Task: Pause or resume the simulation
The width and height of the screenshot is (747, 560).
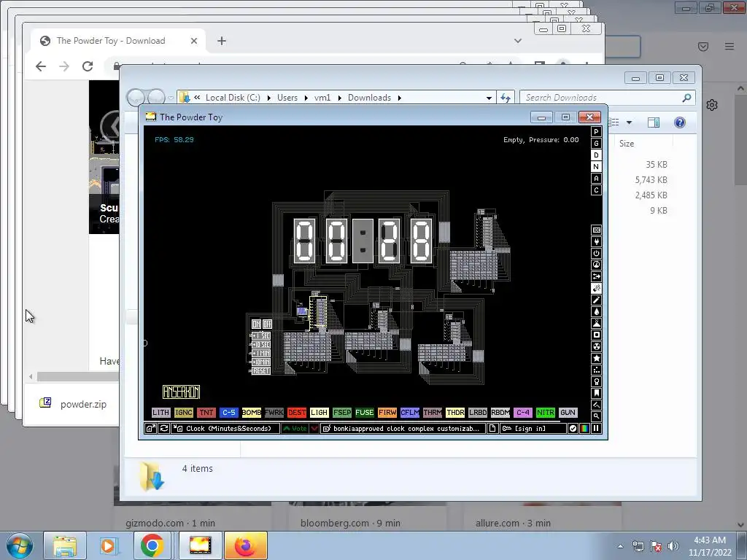Action: (596, 429)
